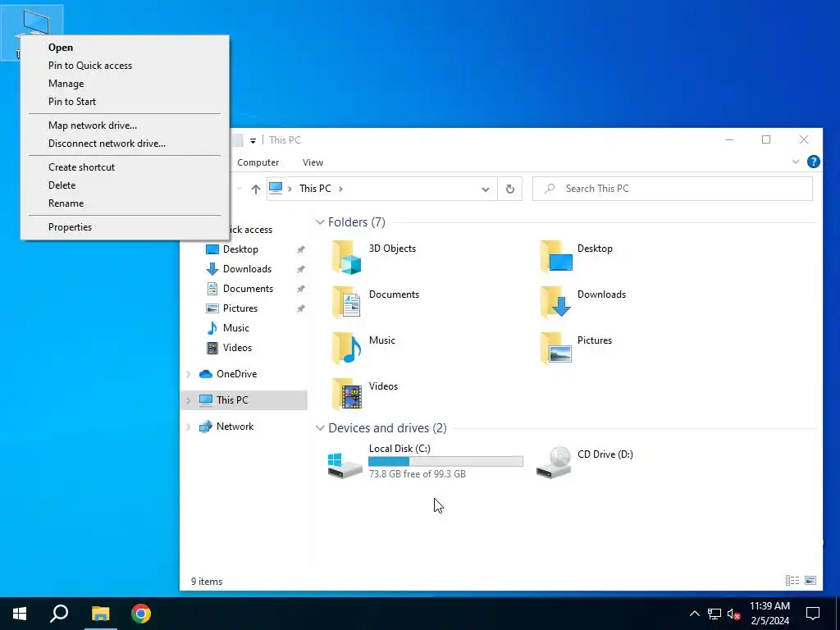
Task: Expand the This PC tree node chevron
Action: (188, 400)
